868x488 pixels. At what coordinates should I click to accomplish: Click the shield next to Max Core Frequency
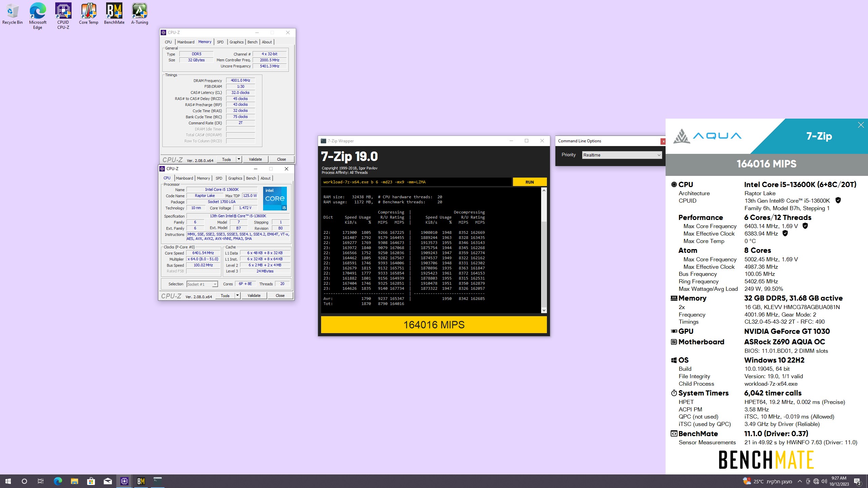tap(805, 226)
